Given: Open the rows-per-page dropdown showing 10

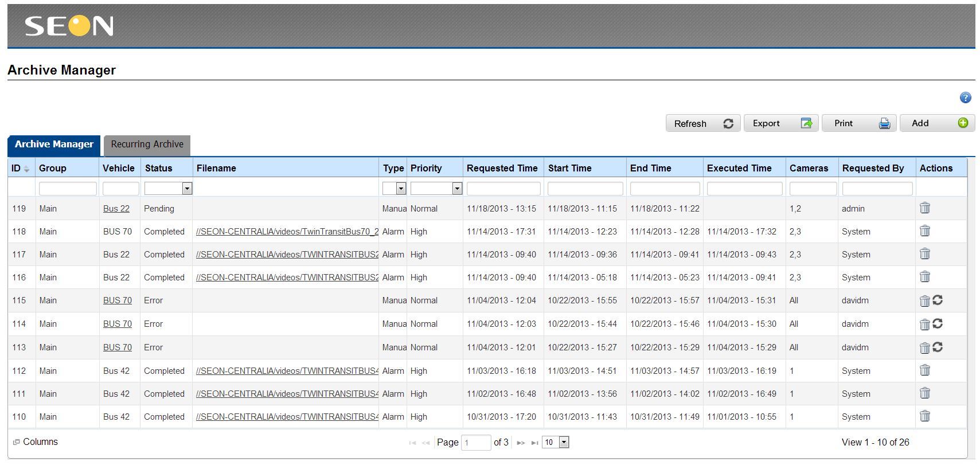Looking at the screenshot, I should (556, 442).
